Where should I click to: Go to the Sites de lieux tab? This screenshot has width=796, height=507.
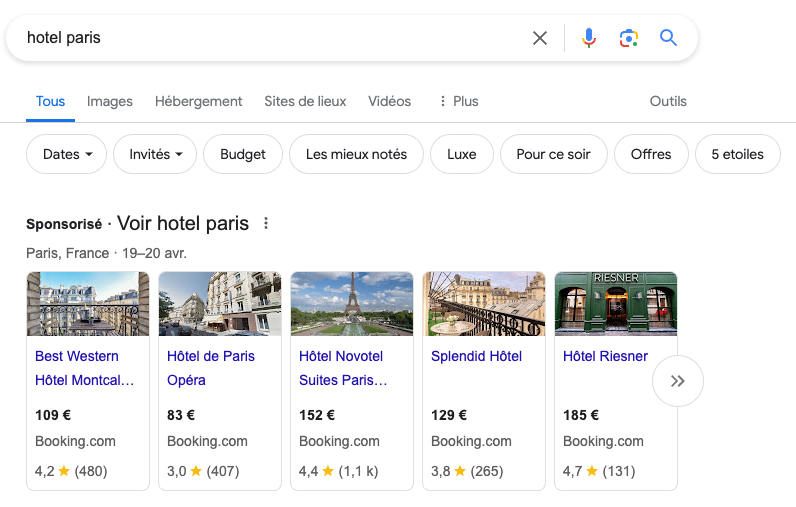pos(305,102)
